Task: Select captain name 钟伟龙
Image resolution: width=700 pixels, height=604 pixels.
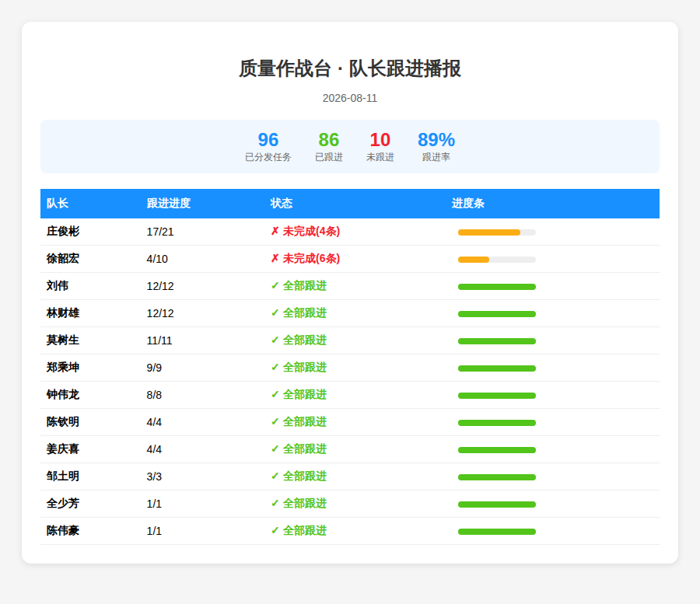Action: click(x=63, y=395)
